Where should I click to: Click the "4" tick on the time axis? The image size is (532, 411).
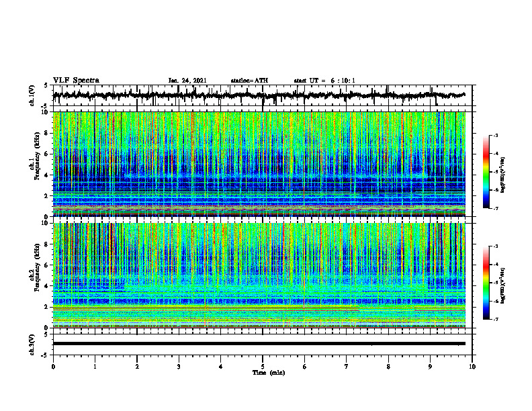point(221,367)
